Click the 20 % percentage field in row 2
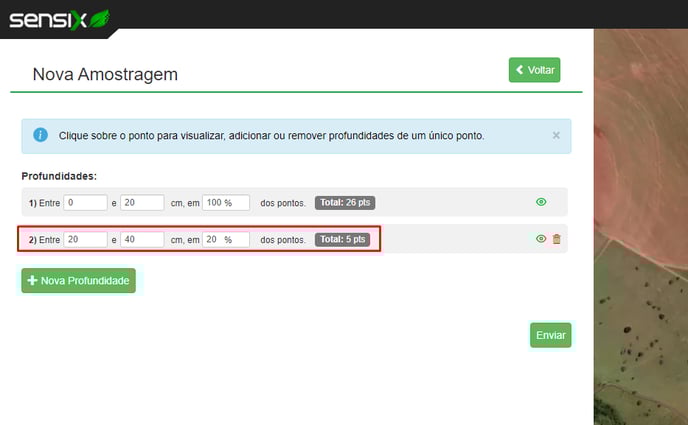Image resolution: width=688 pixels, height=425 pixels. coord(226,239)
